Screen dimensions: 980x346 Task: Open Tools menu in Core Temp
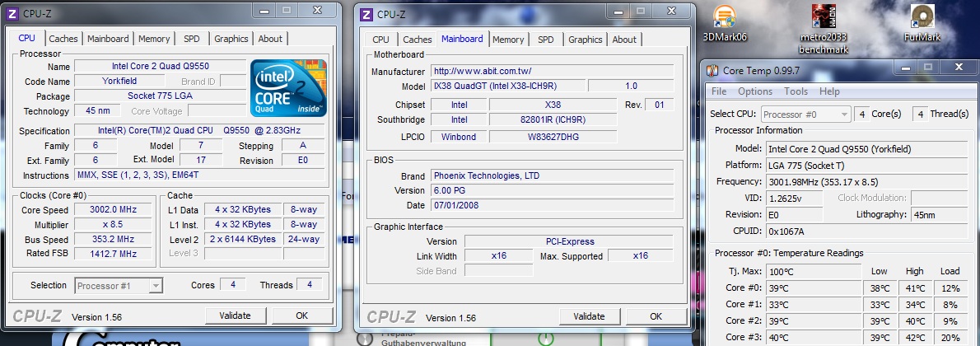(796, 91)
